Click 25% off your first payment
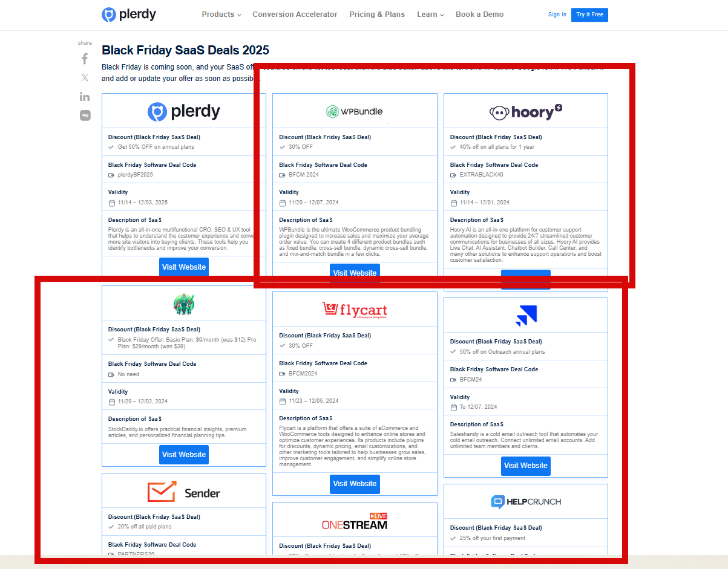This screenshot has height=569, width=728. coord(493,538)
